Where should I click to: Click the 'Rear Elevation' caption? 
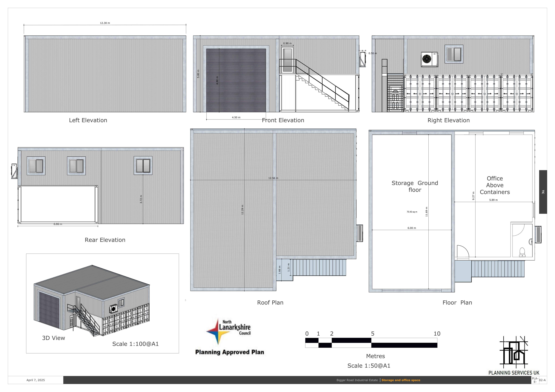(x=105, y=240)
